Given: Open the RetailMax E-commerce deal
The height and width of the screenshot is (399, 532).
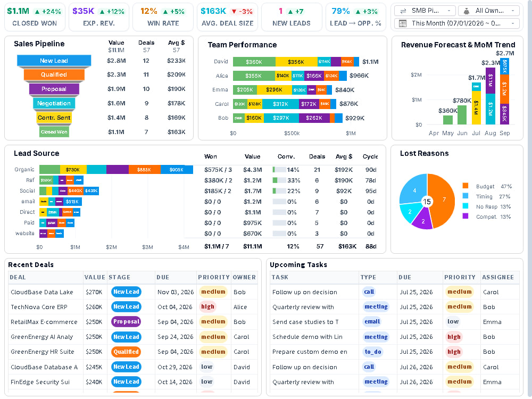Looking at the screenshot, I should click(44, 322).
